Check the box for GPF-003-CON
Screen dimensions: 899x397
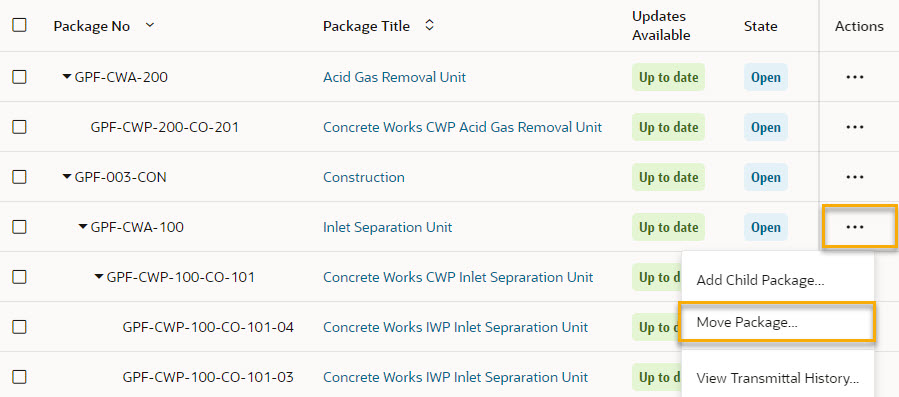coord(19,177)
